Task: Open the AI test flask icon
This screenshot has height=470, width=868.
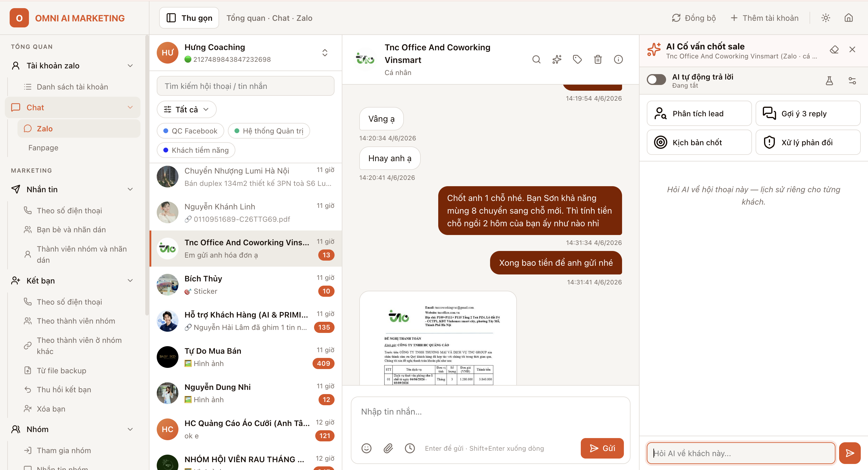Action: tap(829, 80)
